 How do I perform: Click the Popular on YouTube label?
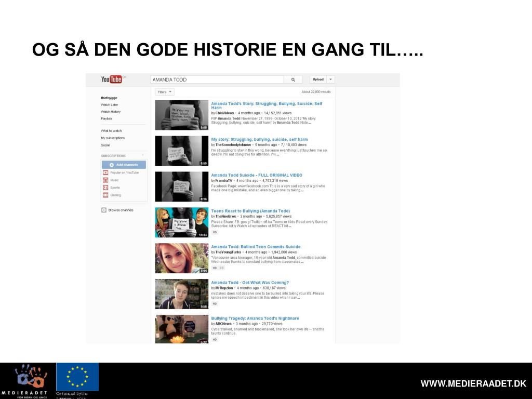coord(125,172)
